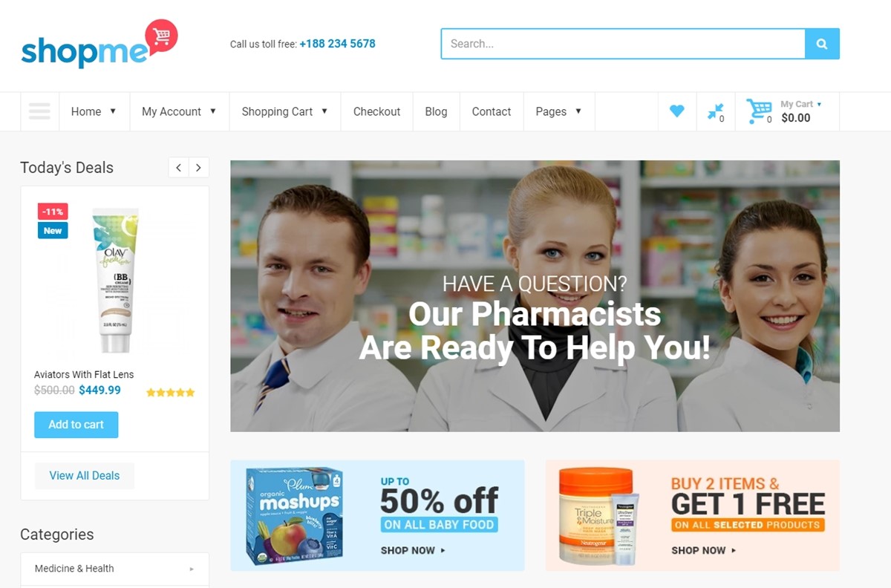This screenshot has height=588, width=891.
Task: Click the compare arrows icon
Action: pos(716,111)
